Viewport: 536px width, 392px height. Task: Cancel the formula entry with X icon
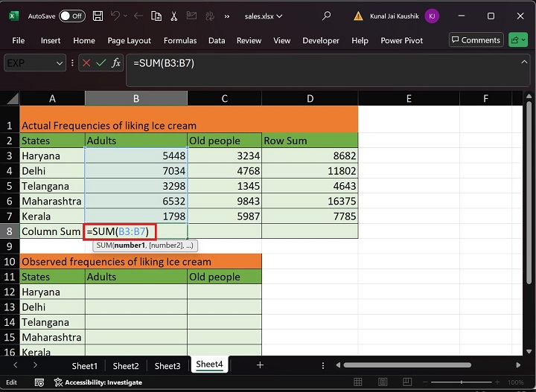point(87,63)
